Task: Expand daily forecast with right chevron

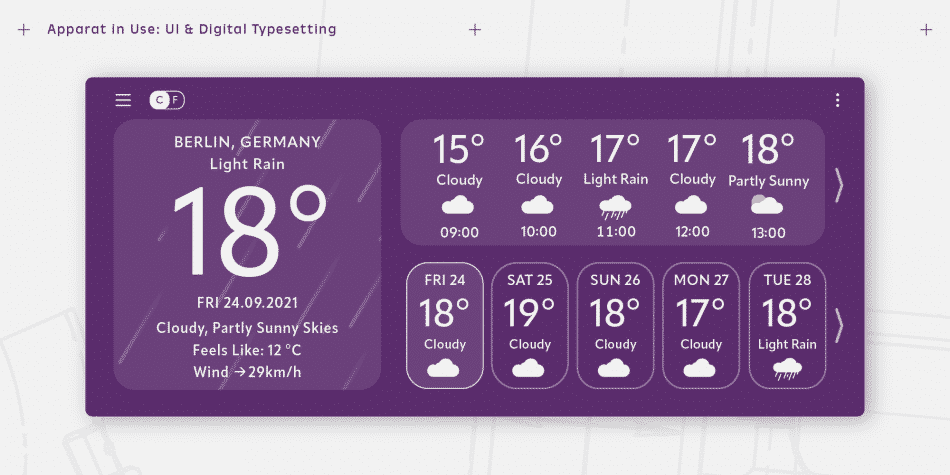Action: click(839, 325)
